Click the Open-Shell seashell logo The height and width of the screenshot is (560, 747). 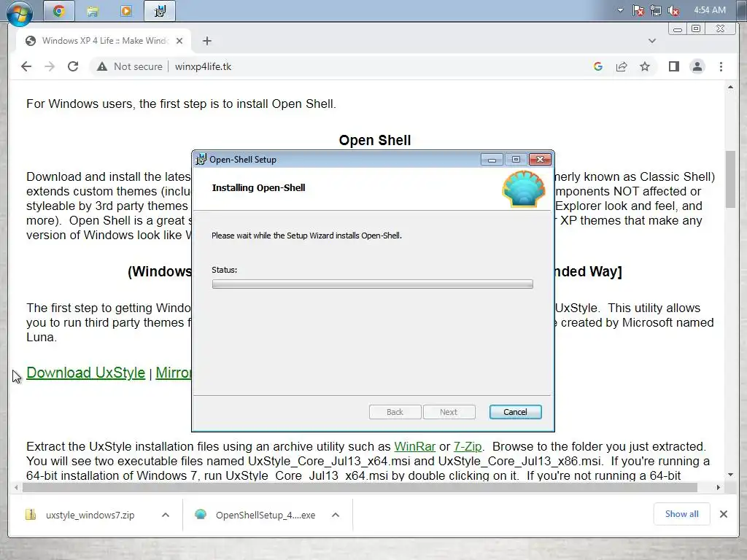tap(524, 189)
